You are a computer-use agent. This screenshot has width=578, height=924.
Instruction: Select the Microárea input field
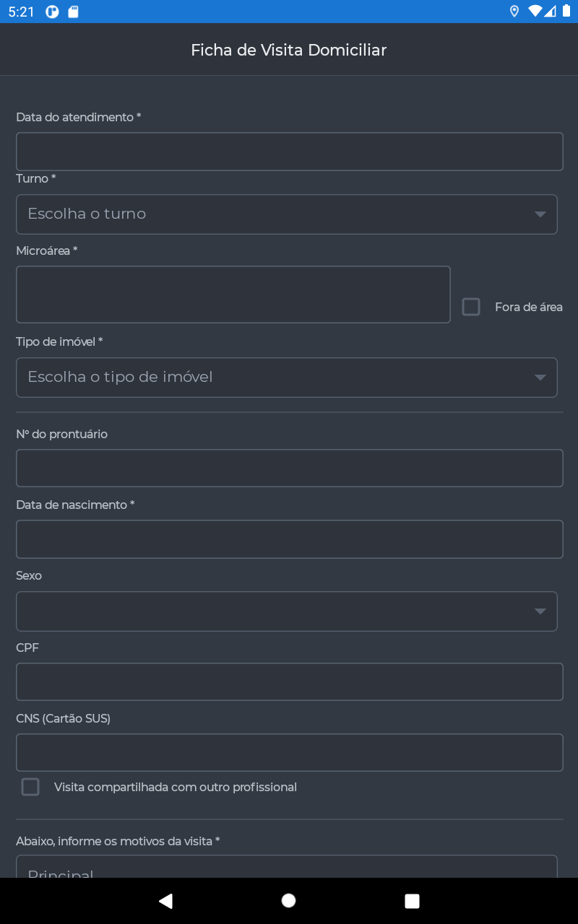233,295
